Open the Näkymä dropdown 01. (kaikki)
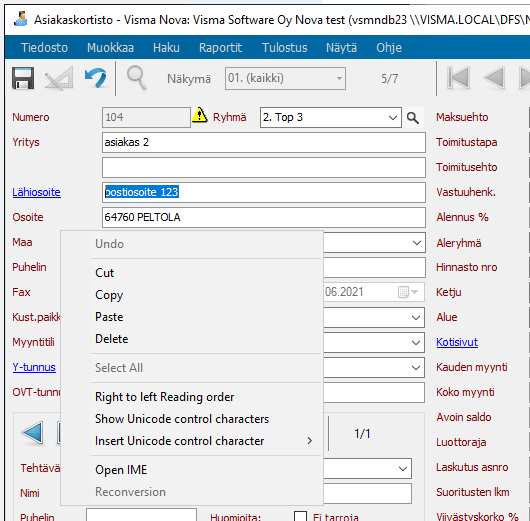Viewport: 530px width, 521px height. pyautogui.click(x=285, y=78)
